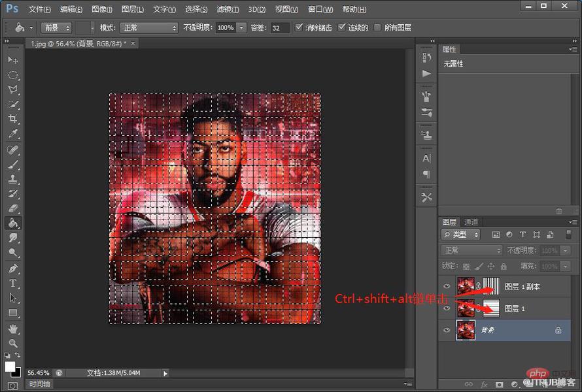Add a layer mask from panel footer

click(x=499, y=385)
